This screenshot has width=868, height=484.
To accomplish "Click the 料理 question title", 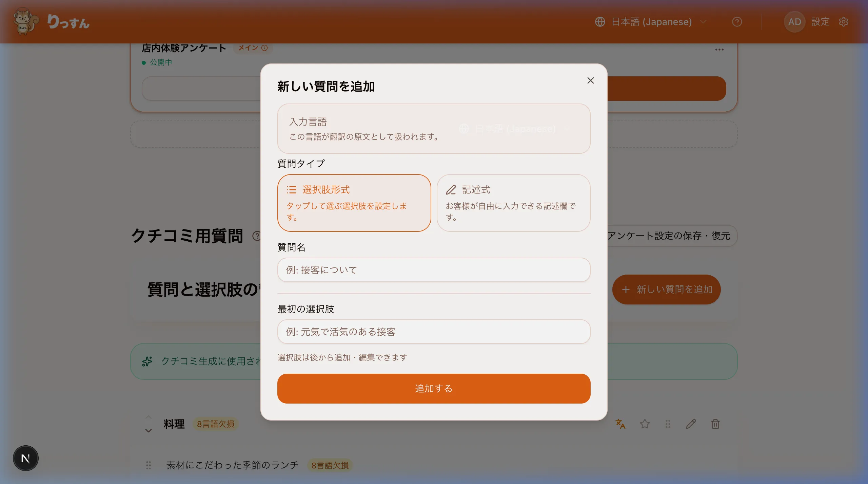I will click(x=174, y=424).
